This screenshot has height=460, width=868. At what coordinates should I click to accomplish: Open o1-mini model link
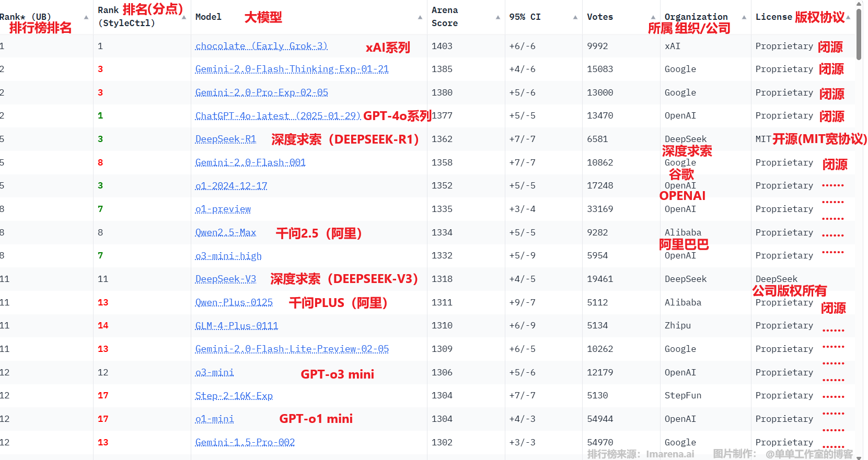(x=214, y=419)
